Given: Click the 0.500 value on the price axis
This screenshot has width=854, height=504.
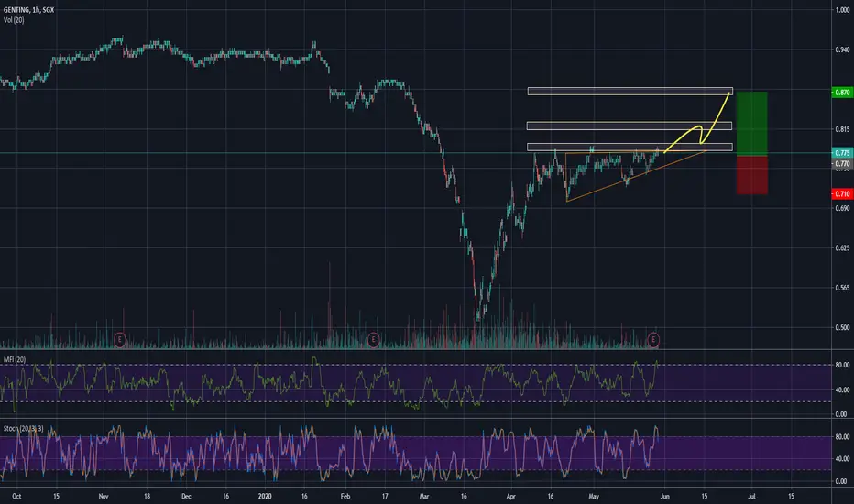Looking at the screenshot, I should (x=842, y=327).
